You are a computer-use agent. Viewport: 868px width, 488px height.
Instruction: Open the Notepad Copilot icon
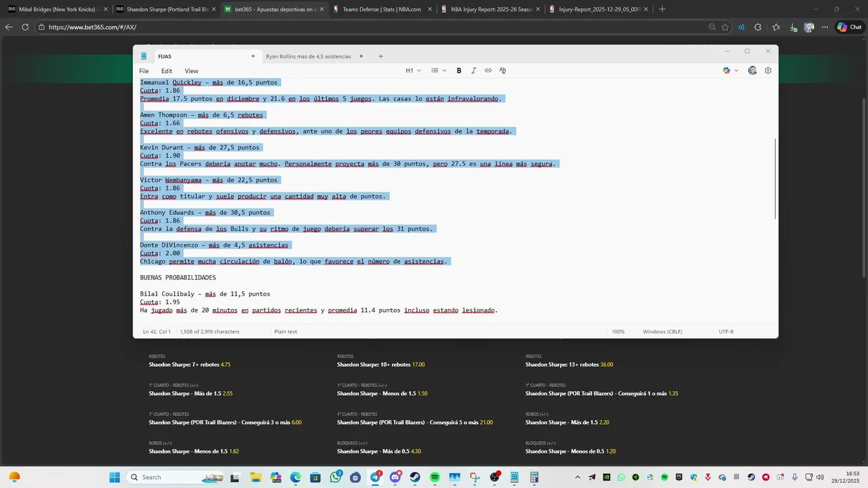pos(726,70)
